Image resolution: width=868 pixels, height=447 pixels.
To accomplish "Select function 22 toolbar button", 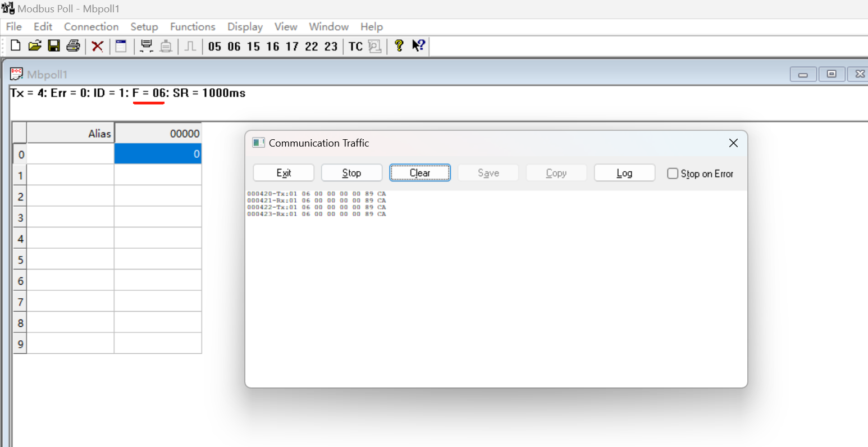I will 312,47.
